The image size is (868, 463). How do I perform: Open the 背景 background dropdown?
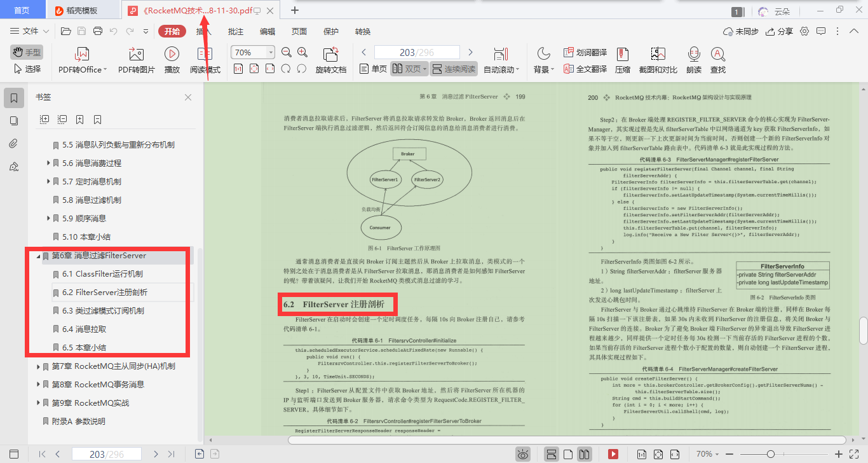click(543, 61)
